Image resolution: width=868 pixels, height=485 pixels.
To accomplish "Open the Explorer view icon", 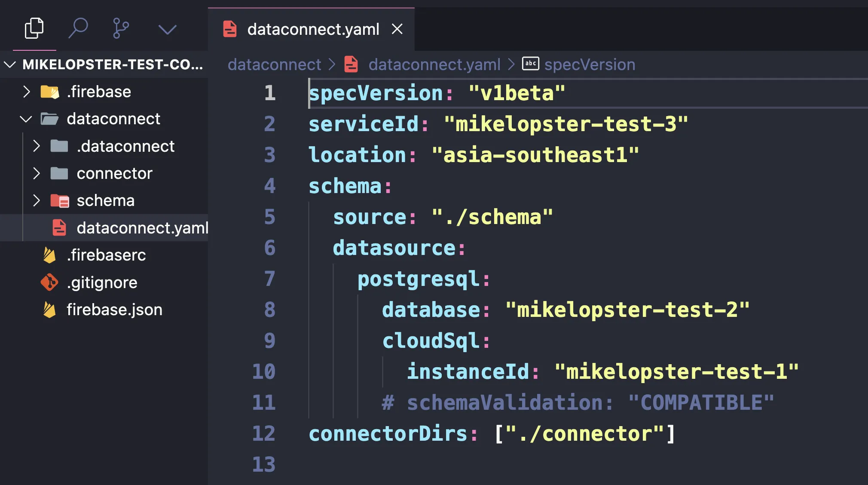I will 34,28.
